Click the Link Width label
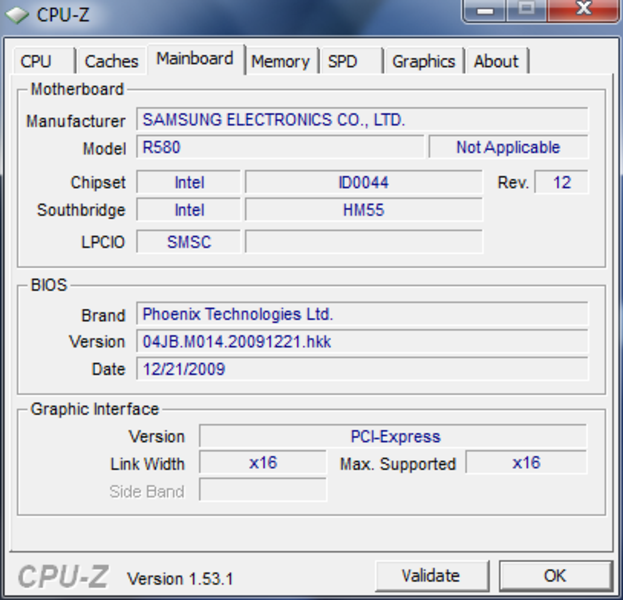The width and height of the screenshot is (623, 600). point(147,464)
